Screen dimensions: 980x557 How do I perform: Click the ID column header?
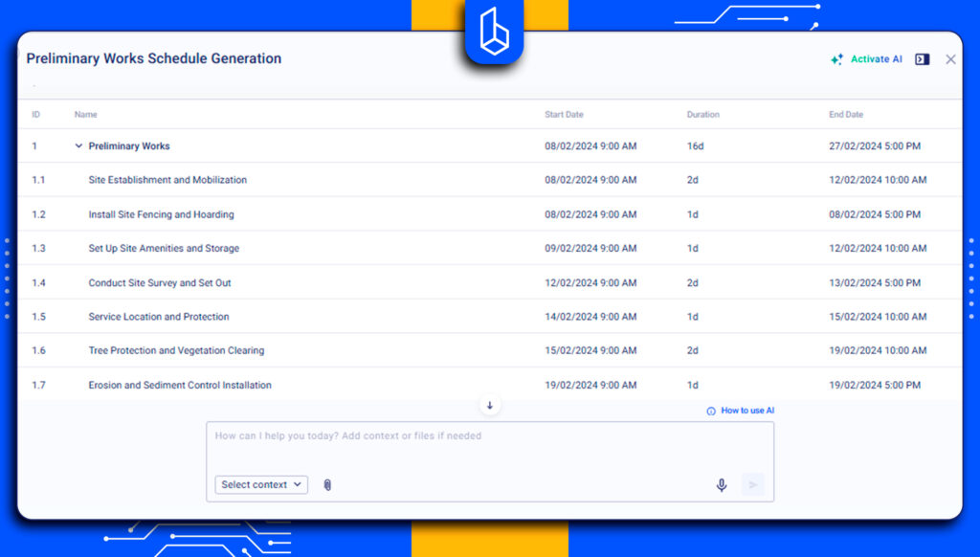click(35, 115)
